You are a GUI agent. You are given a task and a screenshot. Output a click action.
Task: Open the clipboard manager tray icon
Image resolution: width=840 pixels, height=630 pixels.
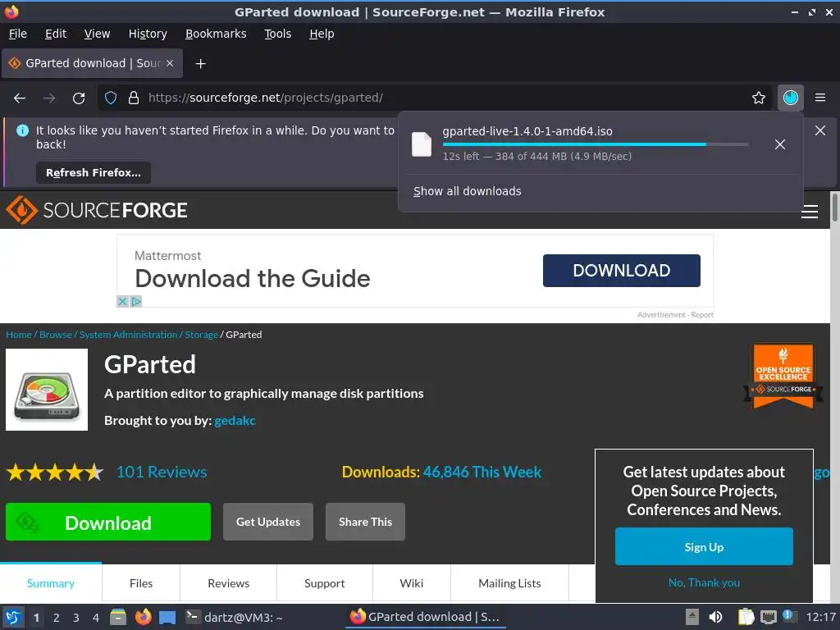click(746, 617)
